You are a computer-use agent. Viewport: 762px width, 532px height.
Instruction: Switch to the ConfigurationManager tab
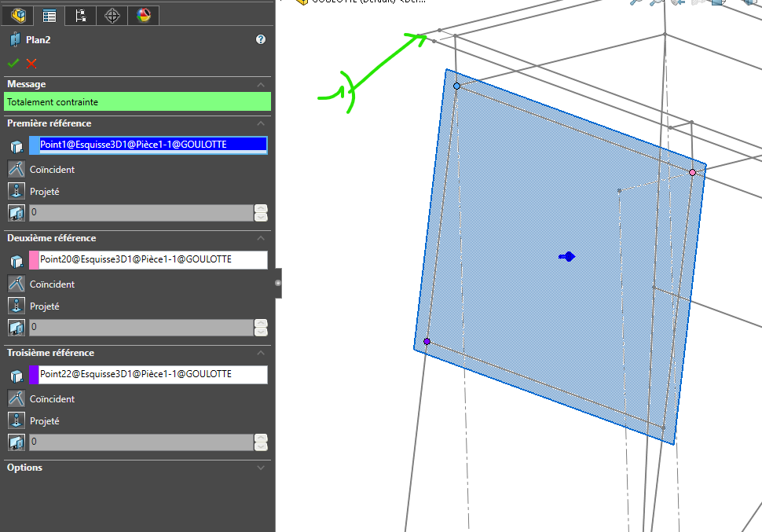pyautogui.click(x=80, y=15)
